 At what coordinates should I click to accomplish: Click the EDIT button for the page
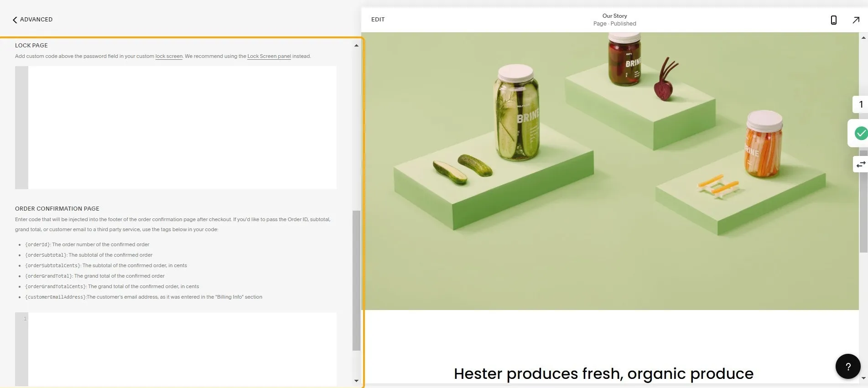coord(378,20)
